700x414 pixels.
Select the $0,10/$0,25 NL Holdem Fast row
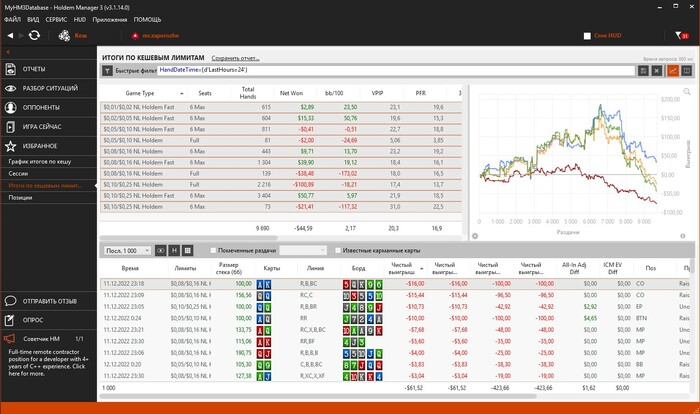[281, 196]
